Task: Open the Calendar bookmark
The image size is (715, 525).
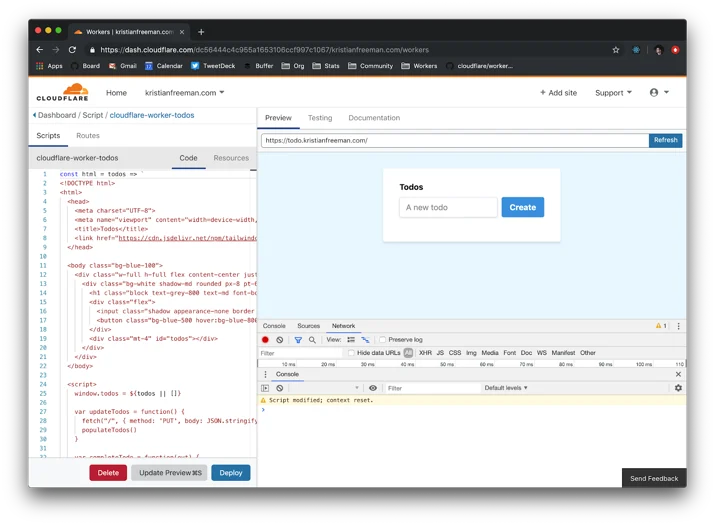Action: [164, 66]
